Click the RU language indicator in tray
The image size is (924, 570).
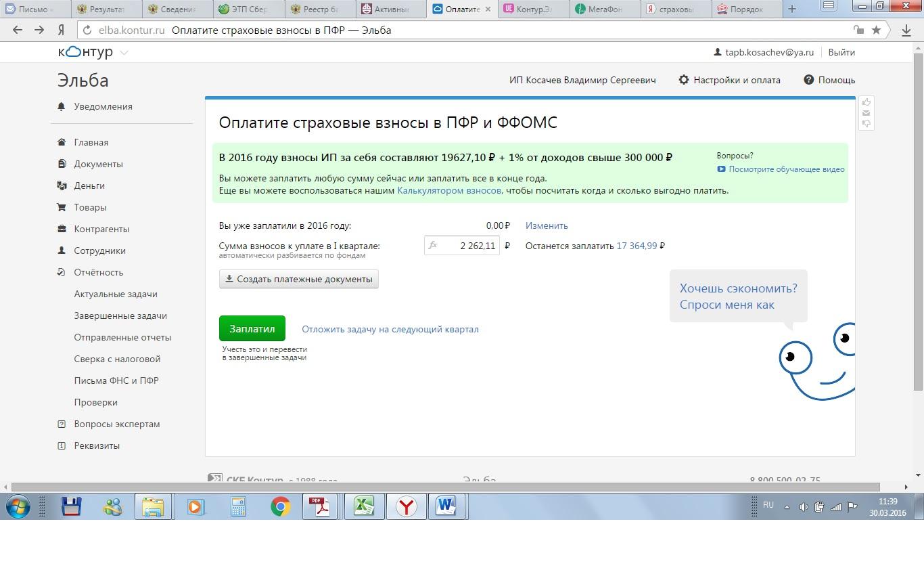point(768,505)
